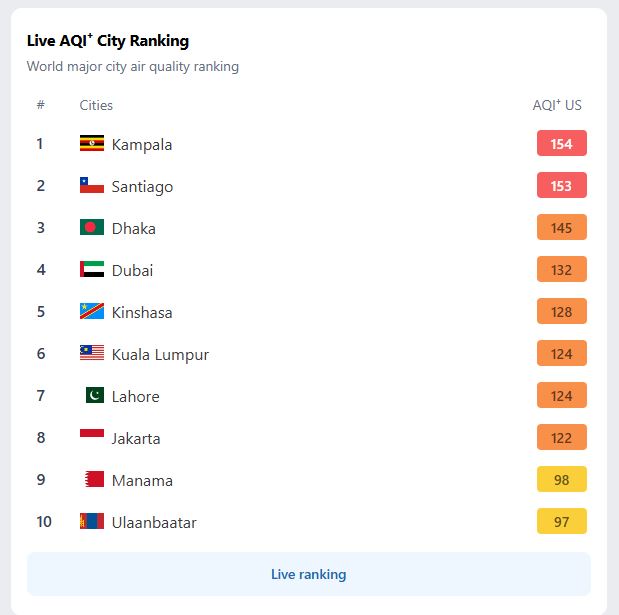Image resolution: width=619 pixels, height=615 pixels.
Task: Open the Live ranking button
Action: pyautogui.click(x=309, y=574)
